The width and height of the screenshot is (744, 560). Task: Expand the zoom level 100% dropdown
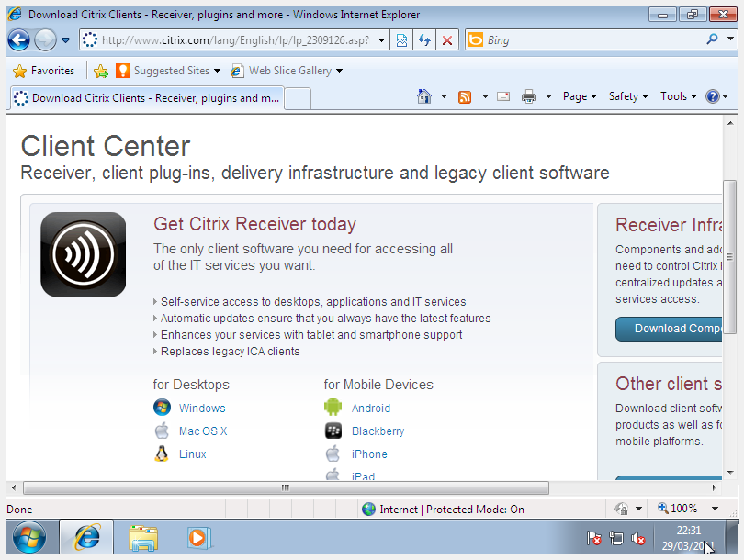coord(715,509)
